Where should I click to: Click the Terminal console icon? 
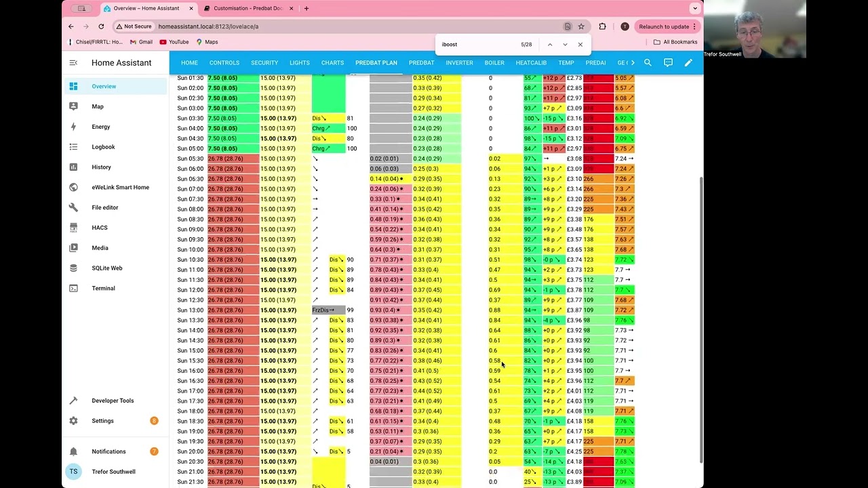73,288
